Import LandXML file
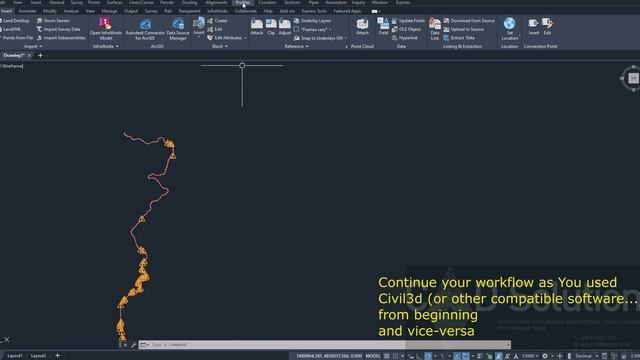This screenshot has width=640, height=360. pos(11,29)
